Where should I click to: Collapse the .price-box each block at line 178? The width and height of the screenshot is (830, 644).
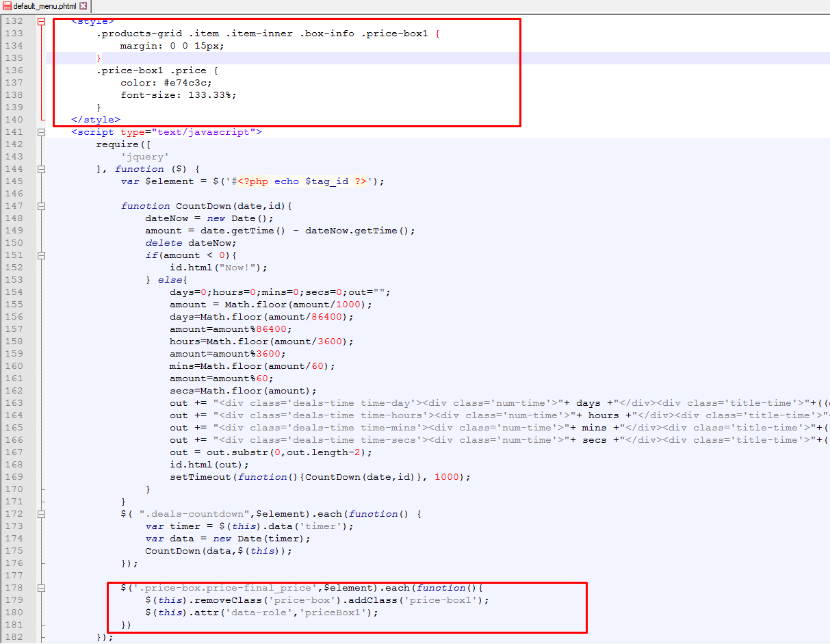click(41, 588)
